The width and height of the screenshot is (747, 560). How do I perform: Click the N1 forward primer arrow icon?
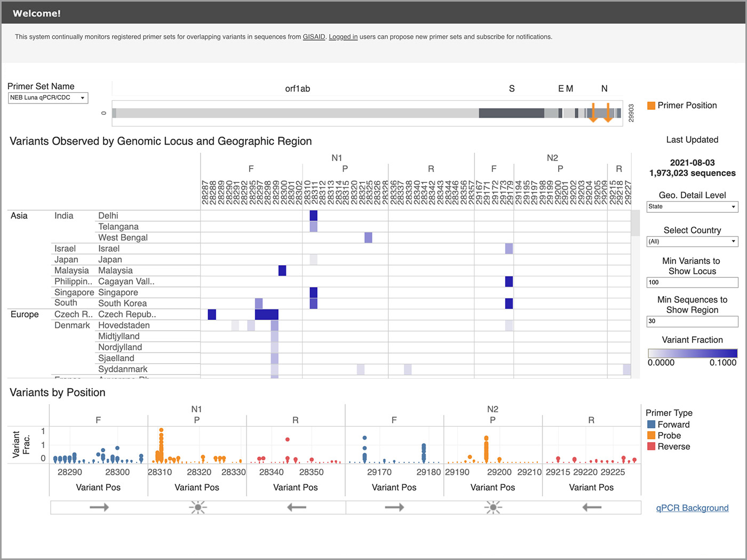click(98, 507)
